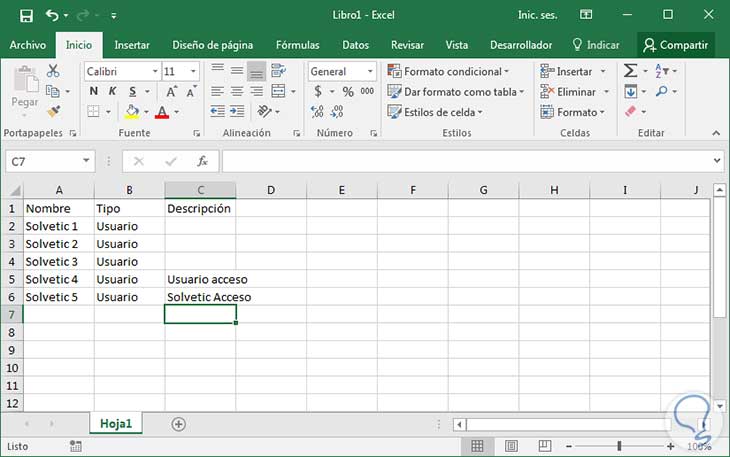This screenshot has height=457, width=730.
Task: Align text to middle of cell
Action: (237, 71)
